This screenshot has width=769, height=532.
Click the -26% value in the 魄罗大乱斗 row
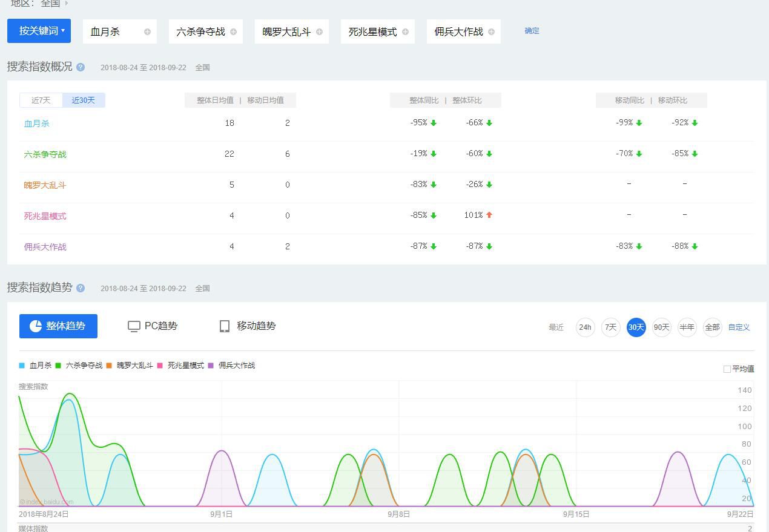[475, 184]
